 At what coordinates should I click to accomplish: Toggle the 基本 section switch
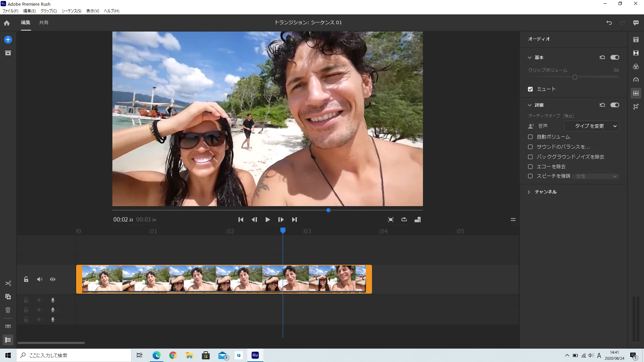point(615,57)
